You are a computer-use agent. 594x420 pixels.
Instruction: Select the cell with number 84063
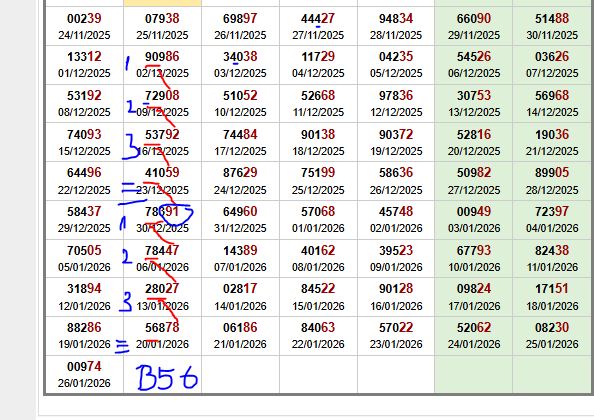point(318,336)
